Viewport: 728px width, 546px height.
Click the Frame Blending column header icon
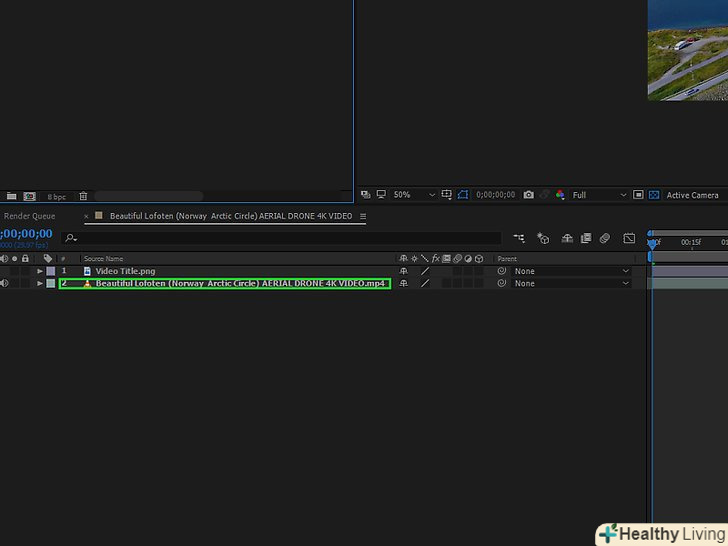coord(446,259)
